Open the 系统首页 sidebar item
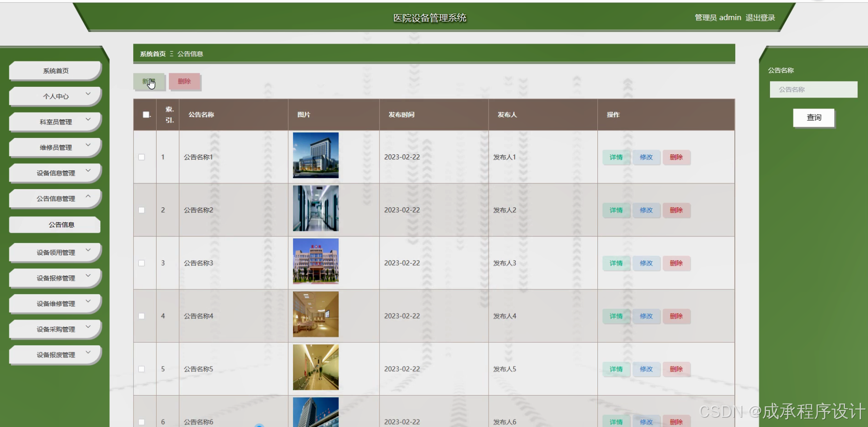868x427 pixels. 55,71
